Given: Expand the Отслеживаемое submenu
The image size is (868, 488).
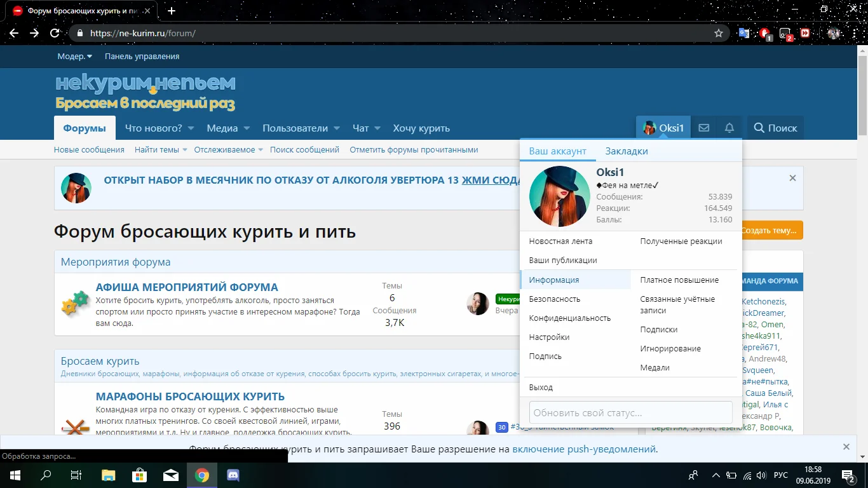Looking at the screenshot, I should tap(260, 150).
